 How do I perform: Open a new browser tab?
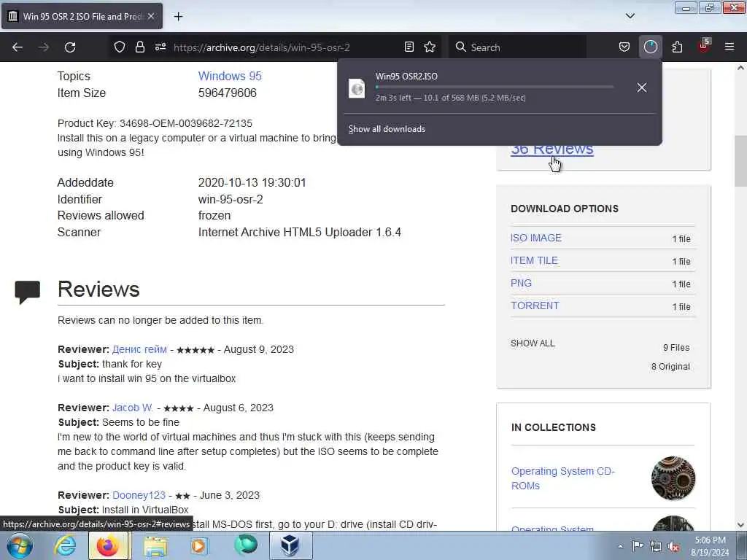(x=178, y=17)
